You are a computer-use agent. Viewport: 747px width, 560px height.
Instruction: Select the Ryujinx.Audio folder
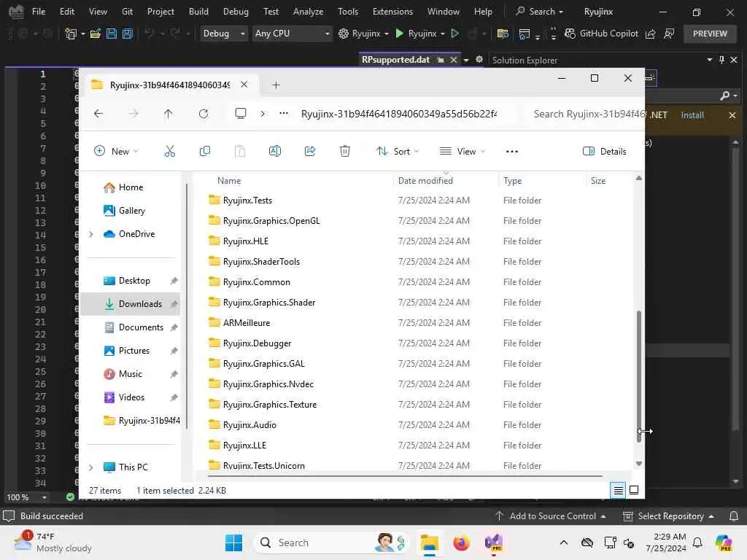pos(249,425)
